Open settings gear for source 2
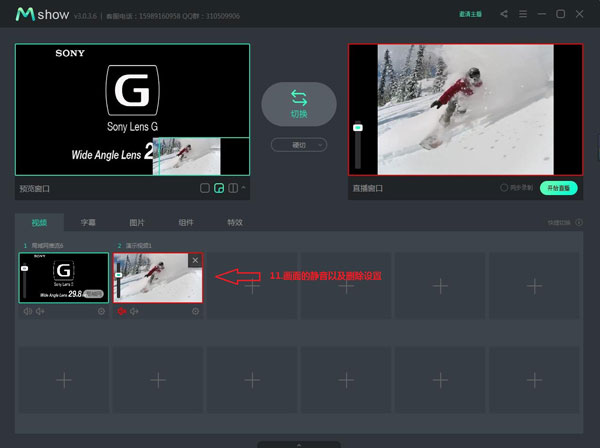600x448 pixels. pyautogui.click(x=195, y=311)
